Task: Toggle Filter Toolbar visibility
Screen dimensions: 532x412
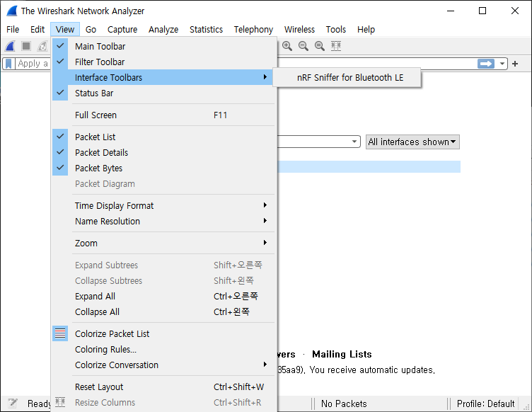Action: tap(163, 62)
